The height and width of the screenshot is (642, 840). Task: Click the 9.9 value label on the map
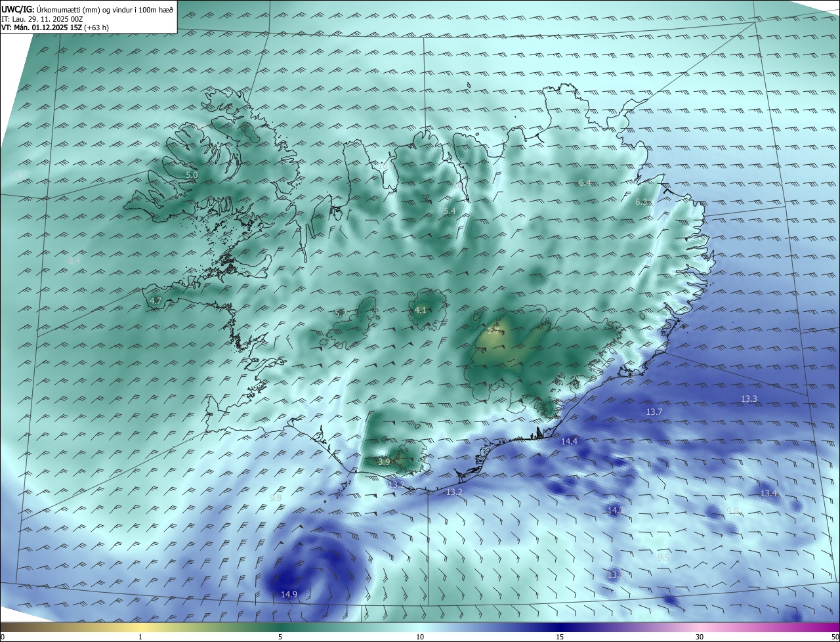pos(733,511)
